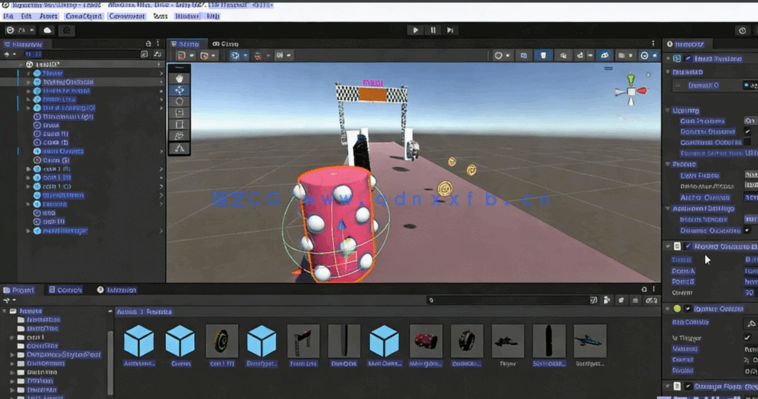
Task: Toggle the Moving Obstacle script enable checkbox
Action: tap(688, 246)
